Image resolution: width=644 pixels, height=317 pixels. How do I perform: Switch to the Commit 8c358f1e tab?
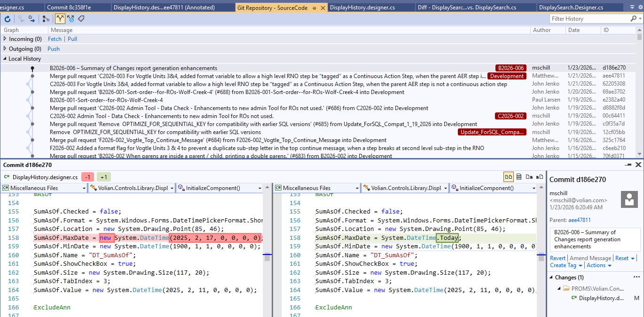coord(70,8)
